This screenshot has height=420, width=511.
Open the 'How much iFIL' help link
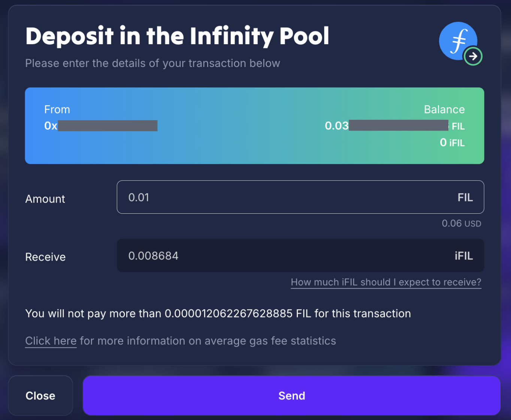coord(386,282)
